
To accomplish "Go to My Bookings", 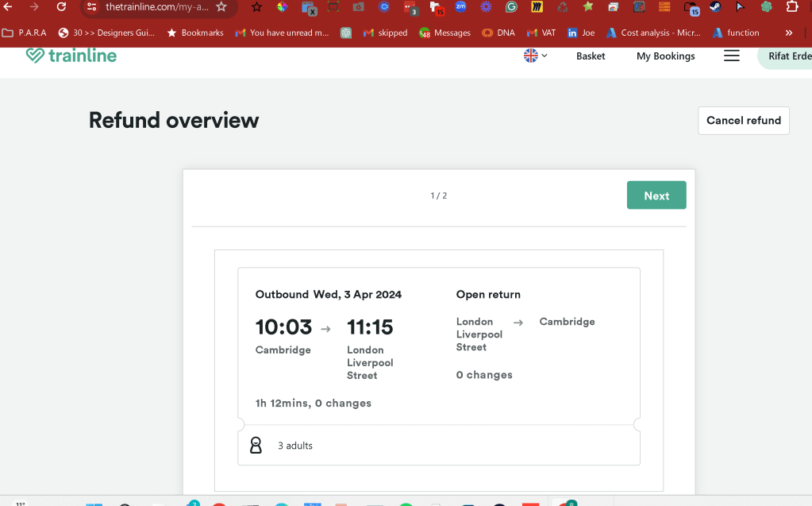I will click(x=665, y=56).
